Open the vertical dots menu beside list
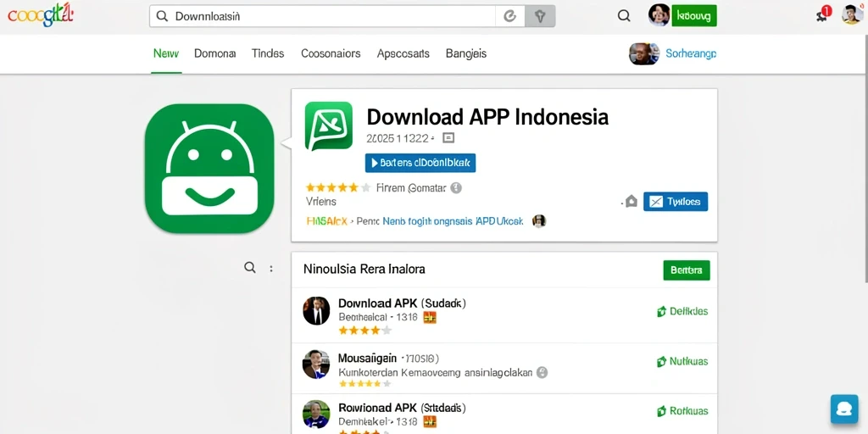Image resolution: width=868 pixels, height=434 pixels. tap(271, 269)
